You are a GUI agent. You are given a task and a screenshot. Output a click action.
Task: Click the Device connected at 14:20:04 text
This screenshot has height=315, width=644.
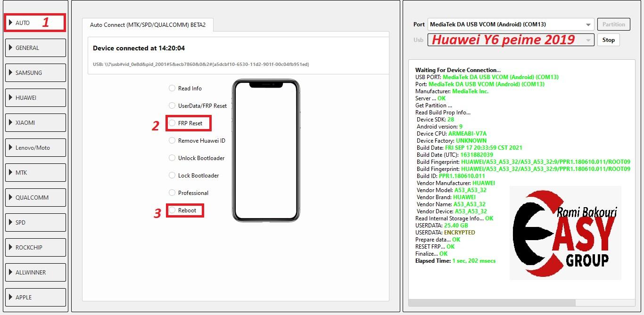coord(139,48)
